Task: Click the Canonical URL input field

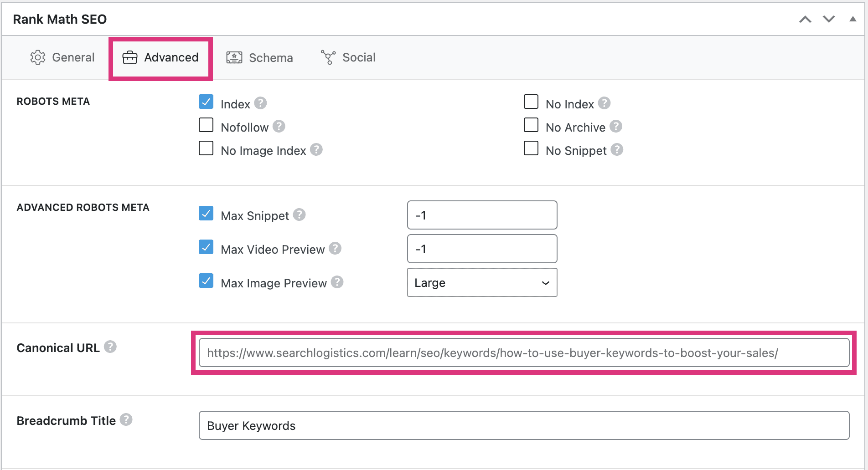Action: click(524, 352)
